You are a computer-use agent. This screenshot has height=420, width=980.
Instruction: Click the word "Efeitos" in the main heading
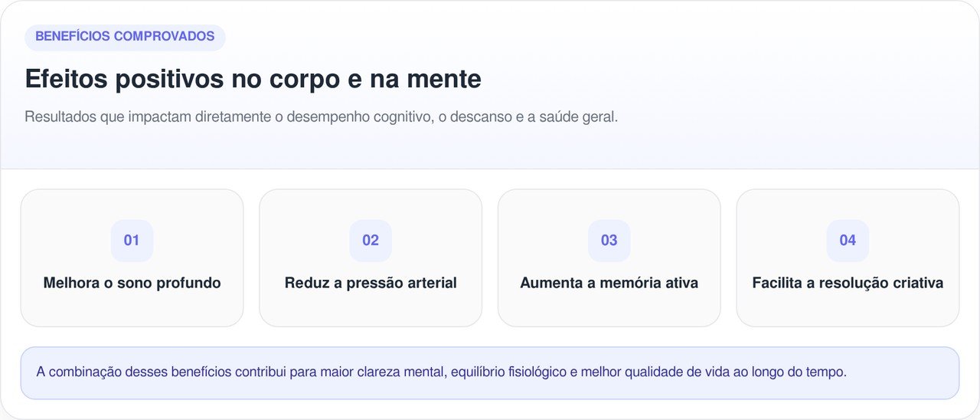[x=66, y=79]
